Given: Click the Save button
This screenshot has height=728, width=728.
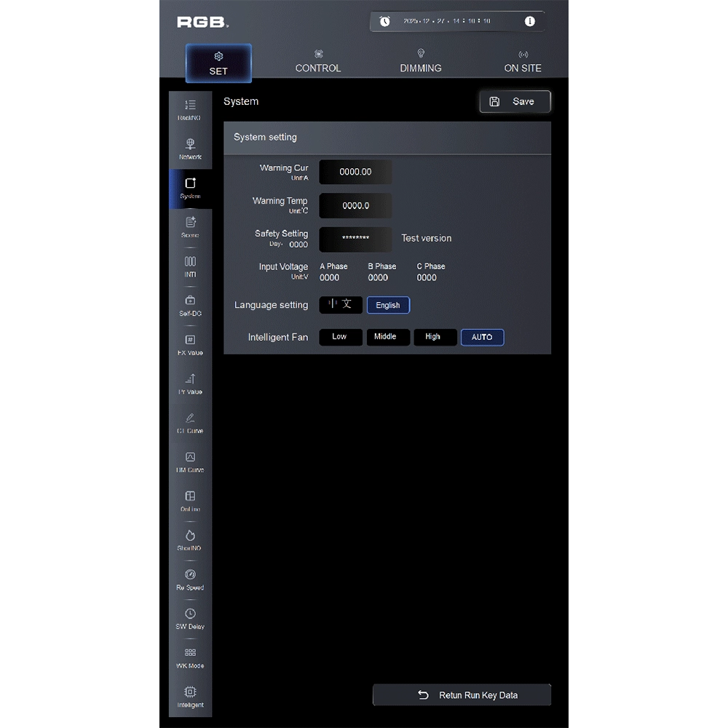Looking at the screenshot, I should pyautogui.click(x=515, y=102).
